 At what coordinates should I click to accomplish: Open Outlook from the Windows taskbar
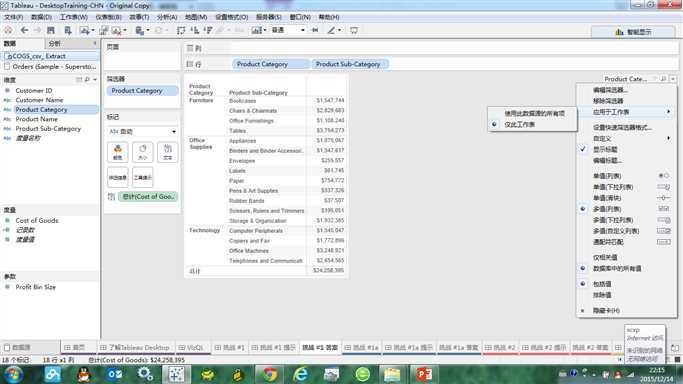click(x=115, y=374)
